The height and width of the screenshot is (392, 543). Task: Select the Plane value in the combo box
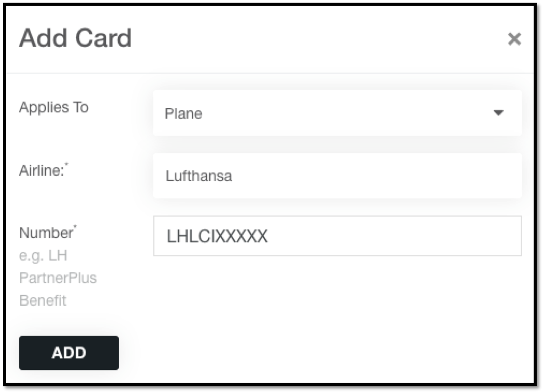coord(183,113)
